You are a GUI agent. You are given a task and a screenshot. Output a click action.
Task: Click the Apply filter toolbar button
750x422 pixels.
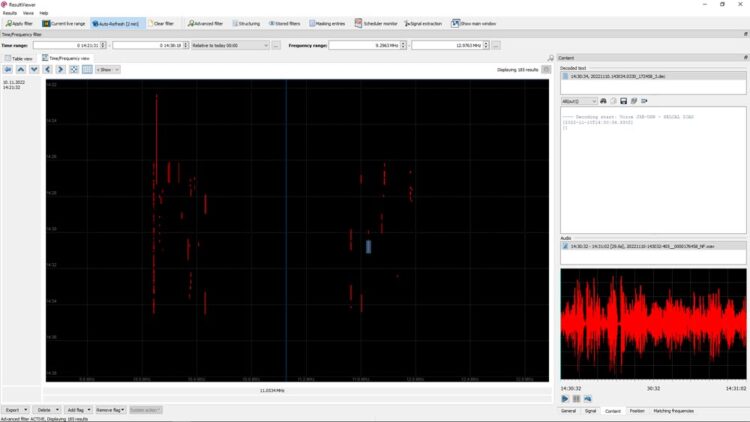20,22
